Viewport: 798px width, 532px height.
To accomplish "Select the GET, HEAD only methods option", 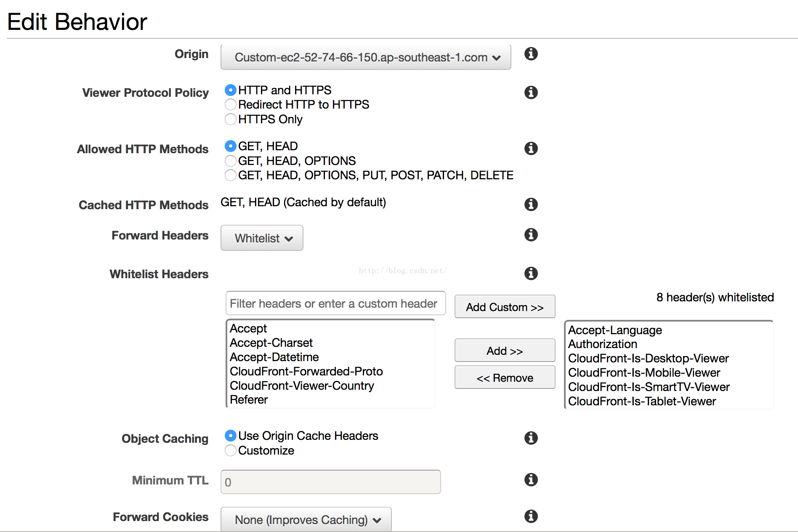I will 230,146.
